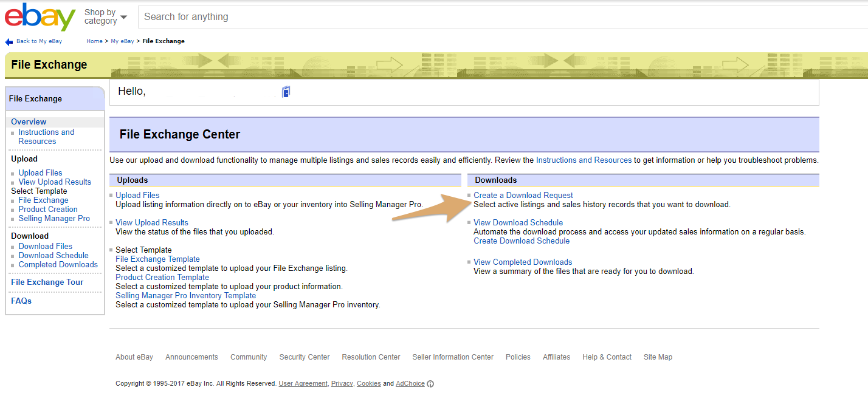This screenshot has width=868, height=410.
Task: Click the Uploads section header
Action: 133,180
